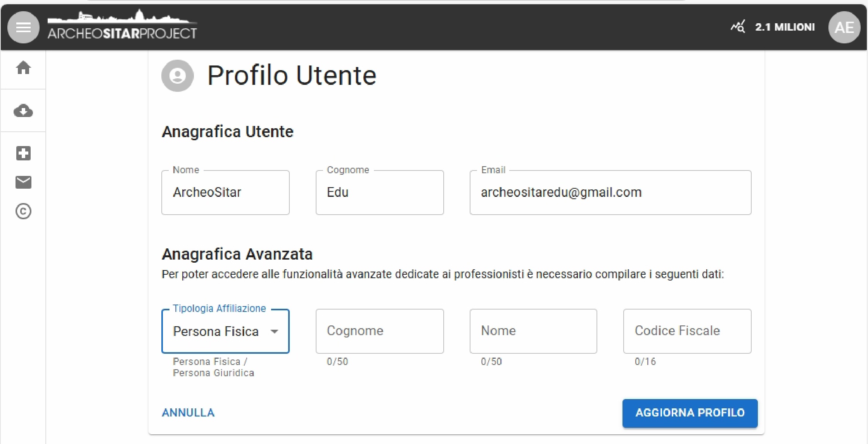Click the cloud download sidebar icon
This screenshot has width=868, height=444.
tap(23, 111)
